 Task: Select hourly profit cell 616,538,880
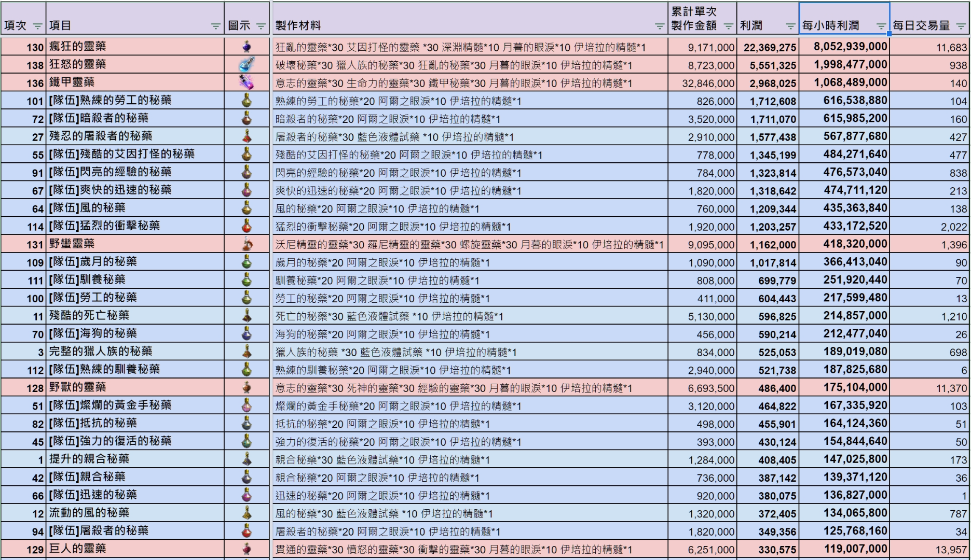[844, 101]
